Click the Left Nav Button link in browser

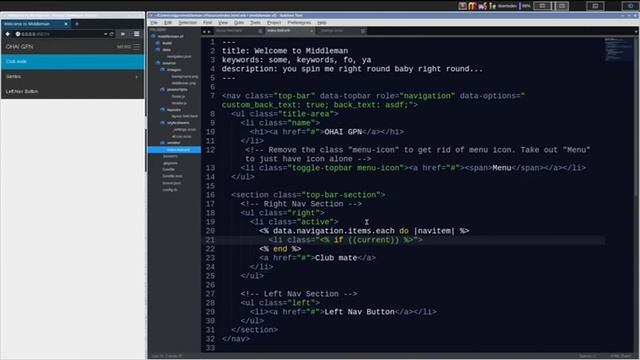point(22,91)
